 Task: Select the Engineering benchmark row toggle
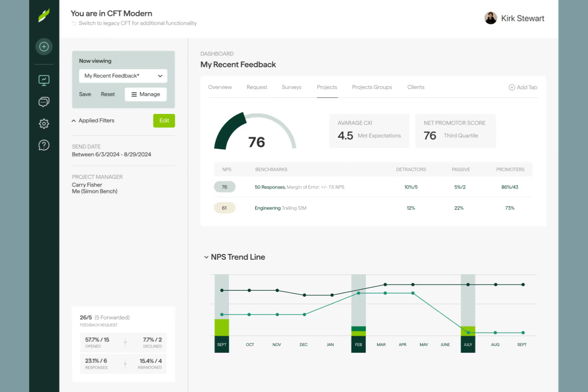pyautogui.click(x=224, y=207)
